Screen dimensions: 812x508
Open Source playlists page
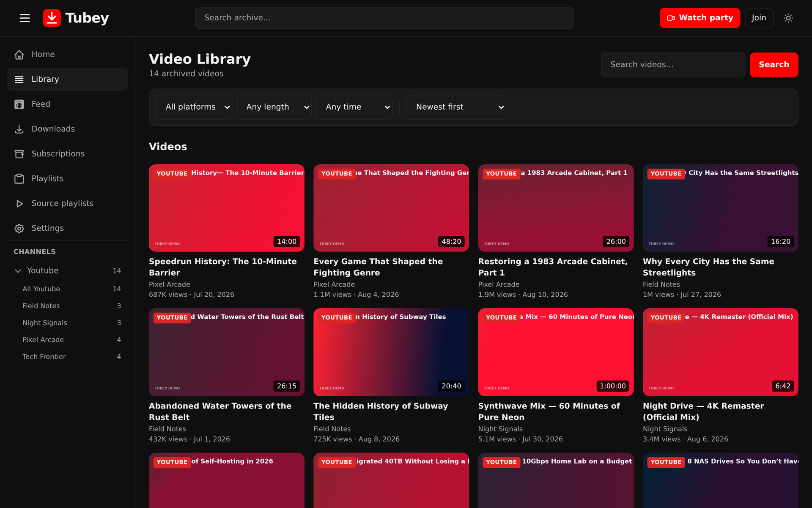click(67, 204)
